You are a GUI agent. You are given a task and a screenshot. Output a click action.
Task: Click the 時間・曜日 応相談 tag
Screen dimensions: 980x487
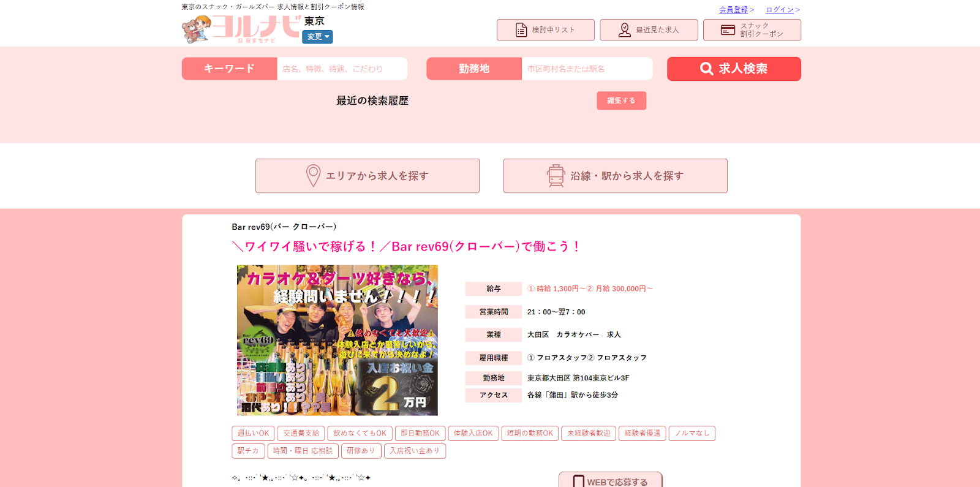pos(303,451)
